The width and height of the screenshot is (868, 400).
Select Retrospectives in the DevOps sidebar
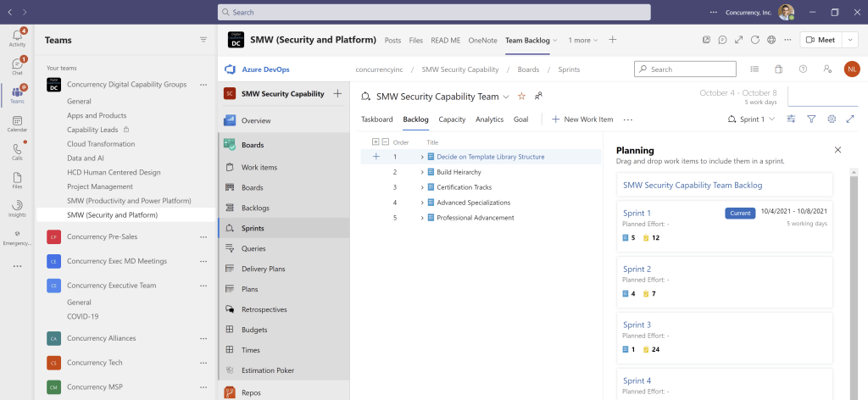(264, 309)
